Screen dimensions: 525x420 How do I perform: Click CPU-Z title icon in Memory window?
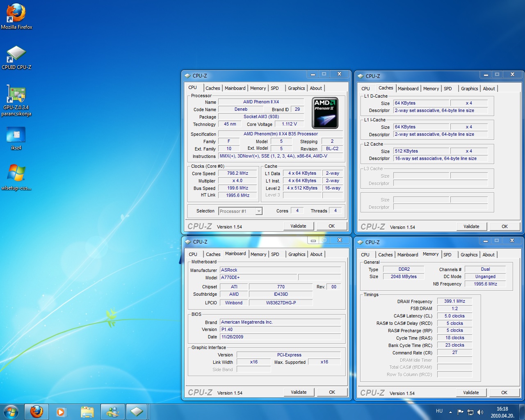pyautogui.click(x=361, y=242)
